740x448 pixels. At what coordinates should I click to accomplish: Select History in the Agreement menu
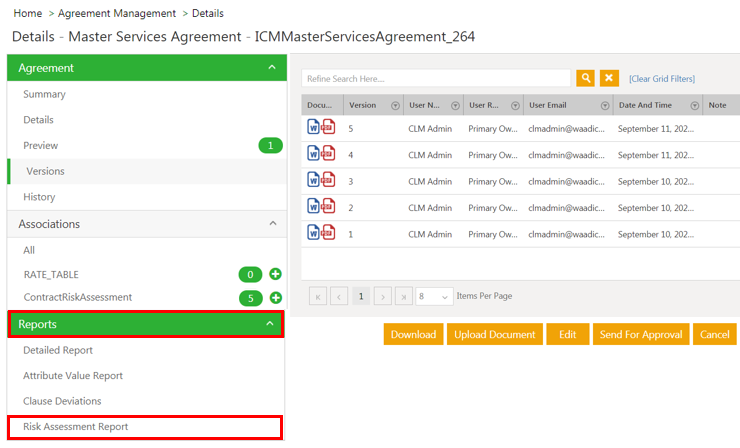coord(40,197)
